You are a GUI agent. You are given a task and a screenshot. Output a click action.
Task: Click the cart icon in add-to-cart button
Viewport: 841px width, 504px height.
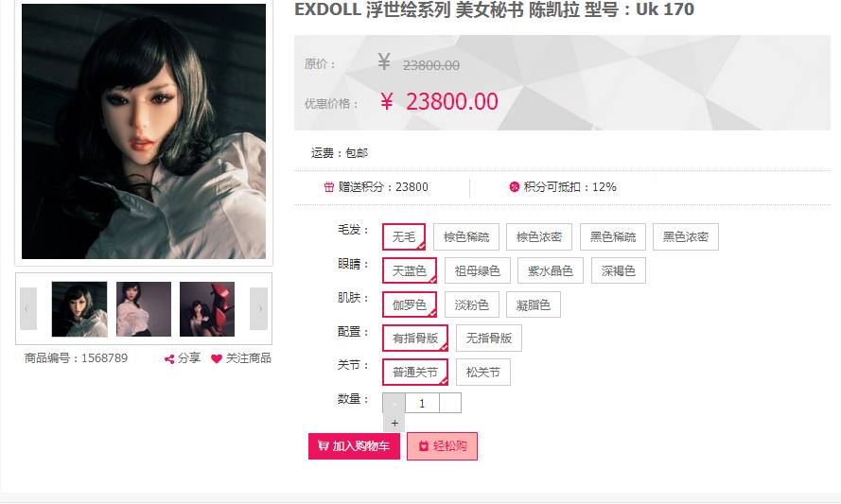point(323,445)
